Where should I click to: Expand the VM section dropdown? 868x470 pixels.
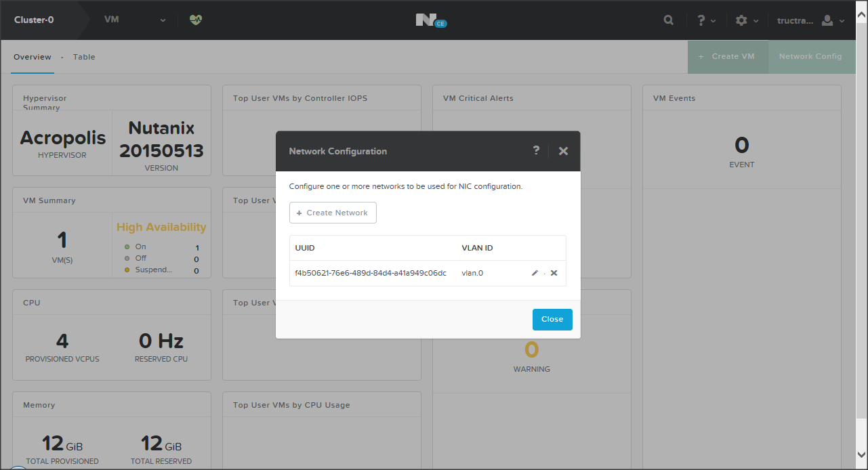pos(135,20)
